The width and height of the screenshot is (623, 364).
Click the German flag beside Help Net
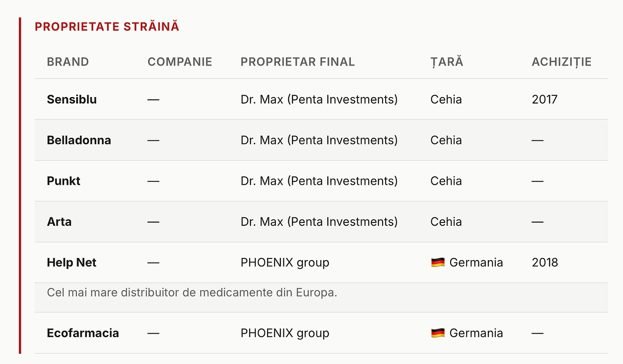438,262
